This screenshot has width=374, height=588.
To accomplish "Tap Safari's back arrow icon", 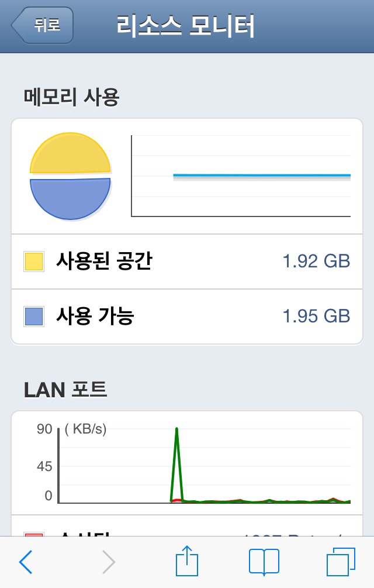I will click(x=26, y=561).
